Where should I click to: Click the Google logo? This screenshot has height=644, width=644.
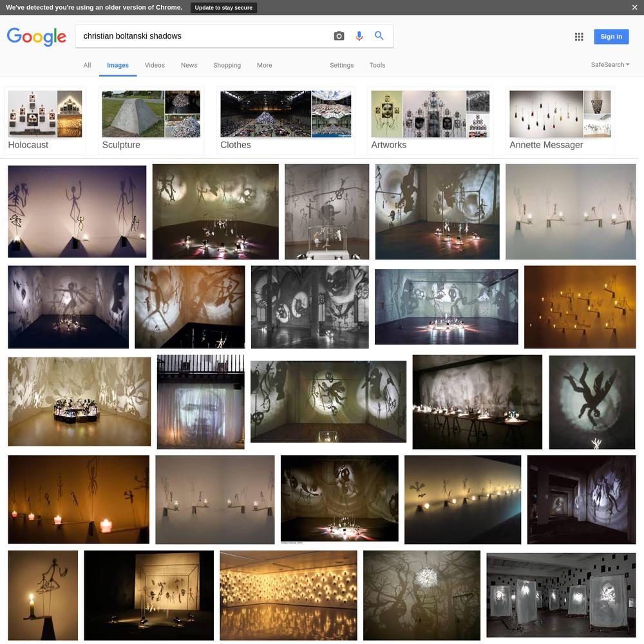[x=37, y=37]
